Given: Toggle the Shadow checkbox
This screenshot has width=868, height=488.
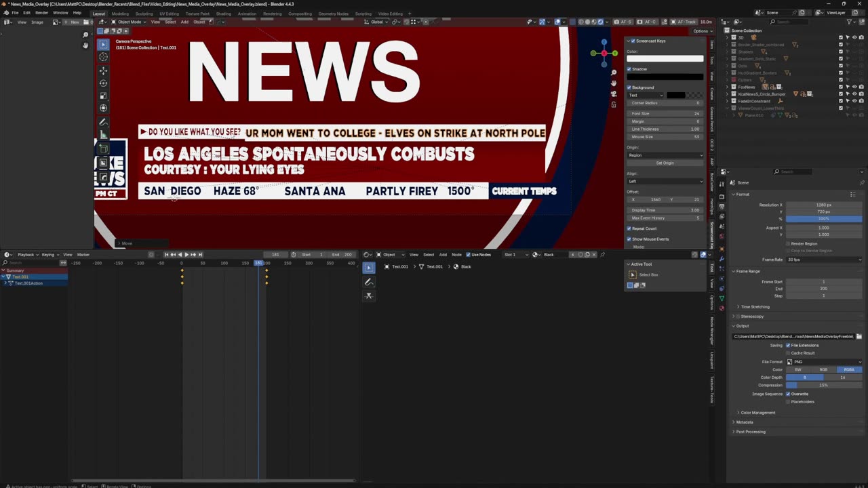Looking at the screenshot, I should pyautogui.click(x=629, y=69).
